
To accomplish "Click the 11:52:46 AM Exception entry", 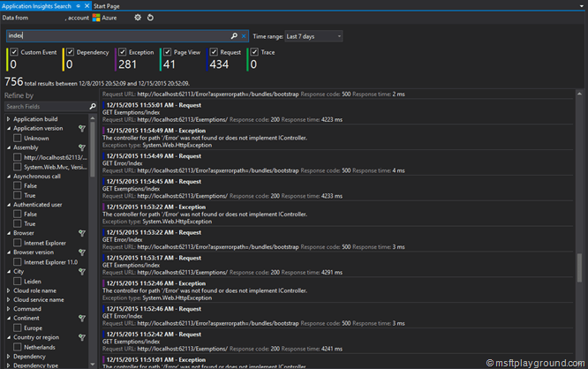I will (337, 290).
